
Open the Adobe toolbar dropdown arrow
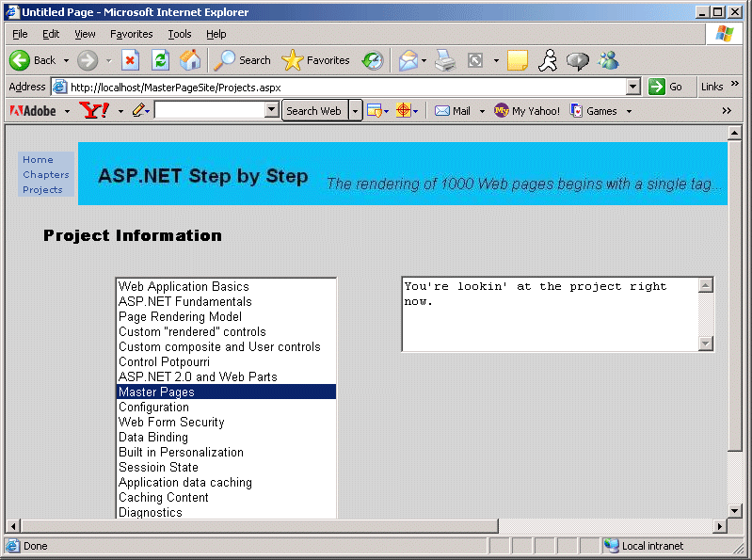pos(67,111)
